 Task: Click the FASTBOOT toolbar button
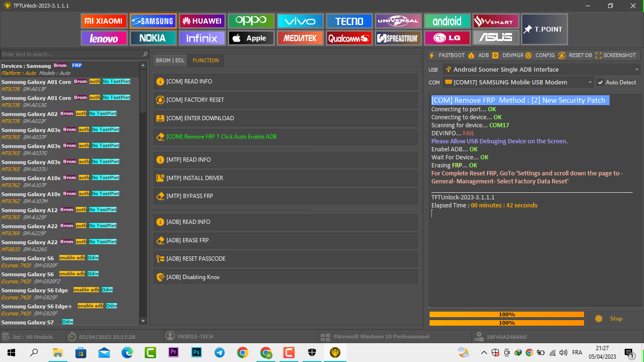coord(447,55)
